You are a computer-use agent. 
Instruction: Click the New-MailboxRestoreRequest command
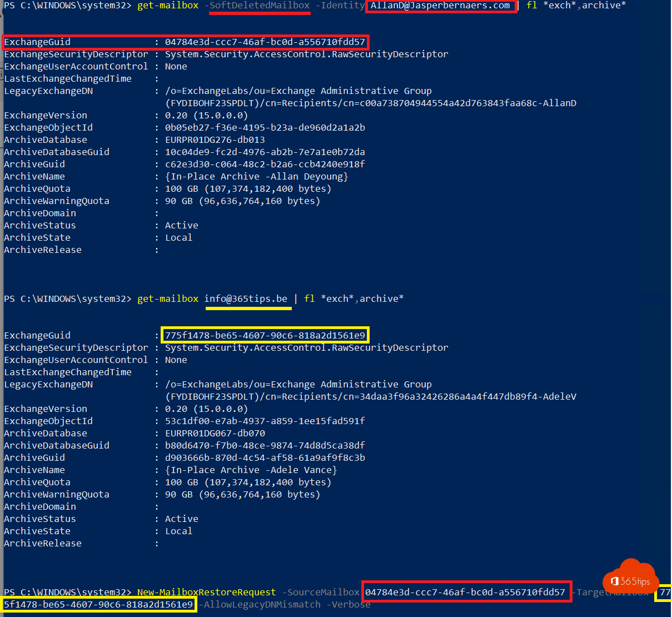[x=206, y=593]
